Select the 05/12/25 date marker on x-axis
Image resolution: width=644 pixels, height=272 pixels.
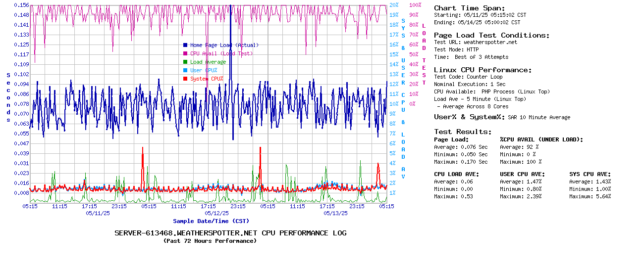pyautogui.click(x=217, y=213)
